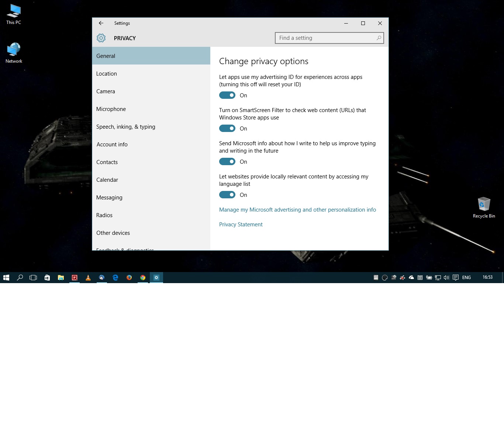Image resolution: width=504 pixels, height=435 pixels.
Task: Click the round dark circle tray icon
Action: click(385, 278)
